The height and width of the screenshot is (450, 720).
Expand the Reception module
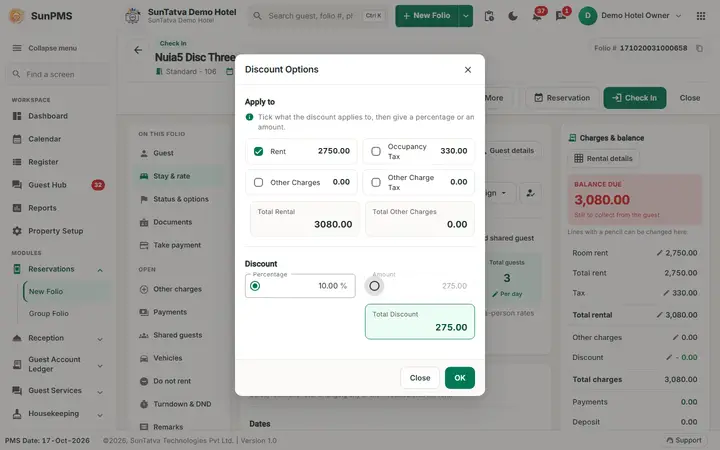tap(58, 338)
